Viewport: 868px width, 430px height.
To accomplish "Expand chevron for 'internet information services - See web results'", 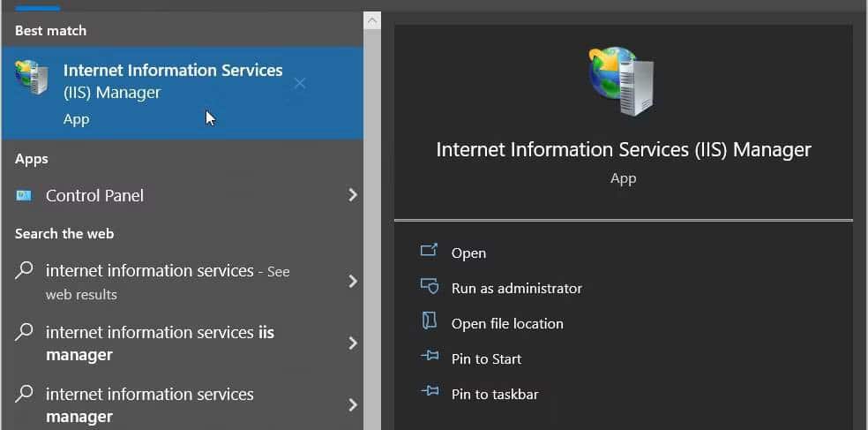I will pos(353,282).
